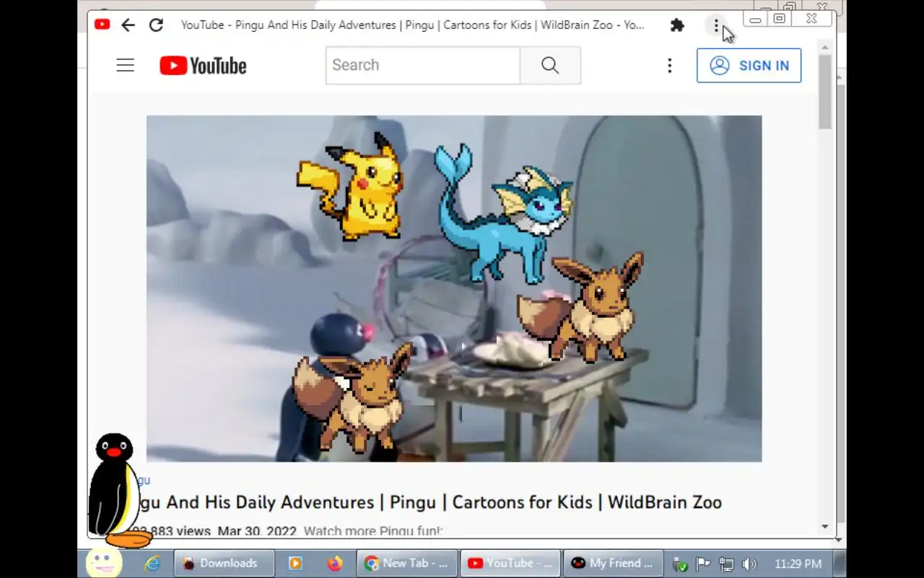Switch to the YouTube taskbar window
924x578 pixels.
(x=511, y=564)
